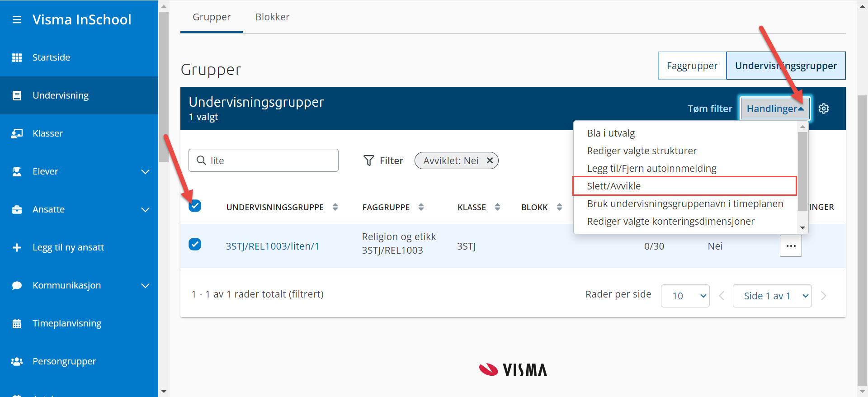Image resolution: width=868 pixels, height=397 pixels.
Task: Toggle the select-all header checkbox
Action: pos(195,206)
